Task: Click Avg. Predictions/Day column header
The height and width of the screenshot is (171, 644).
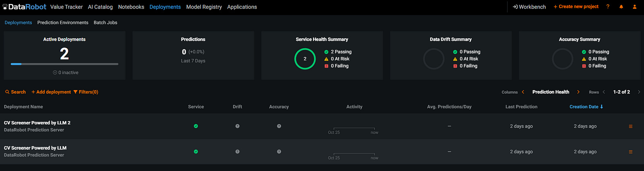Action: click(x=449, y=107)
